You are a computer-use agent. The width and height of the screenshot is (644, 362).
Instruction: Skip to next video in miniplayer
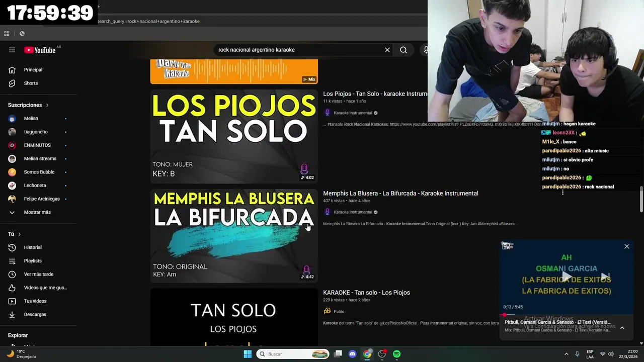[605, 277]
